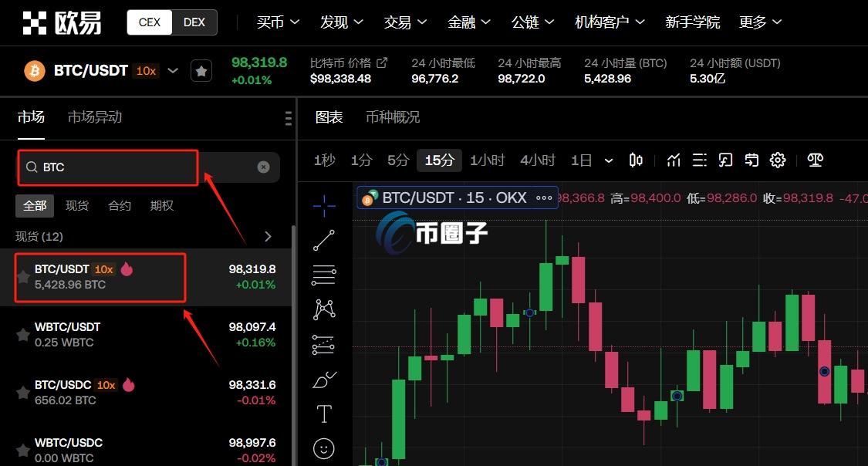Viewport: 868px width, 466px height.
Task: Expand the 现货 section with the chevron
Action: pyautogui.click(x=268, y=236)
